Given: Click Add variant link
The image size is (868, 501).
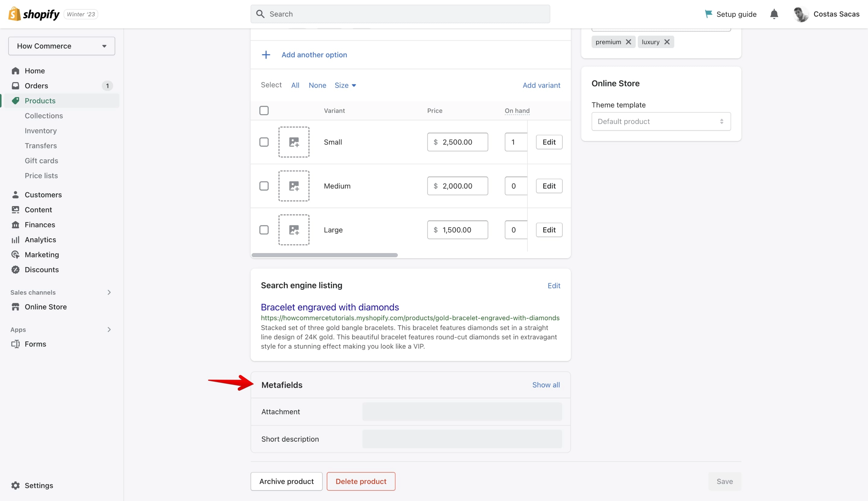Looking at the screenshot, I should [x=541, y=85].
